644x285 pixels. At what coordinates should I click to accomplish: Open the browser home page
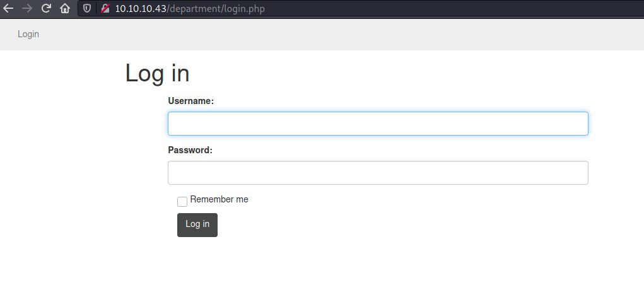click(65, 9)
